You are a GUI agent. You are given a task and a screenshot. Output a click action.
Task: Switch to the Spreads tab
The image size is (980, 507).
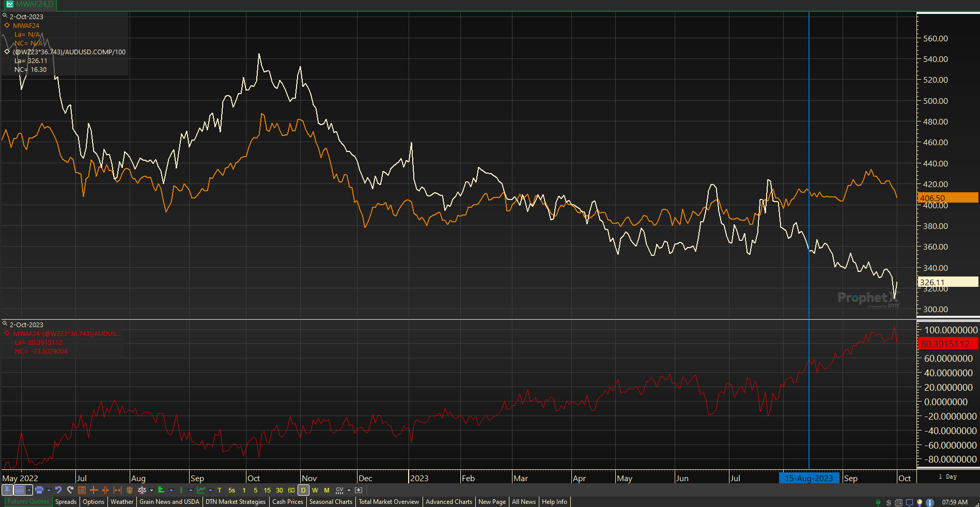click(x=66, y=502)
